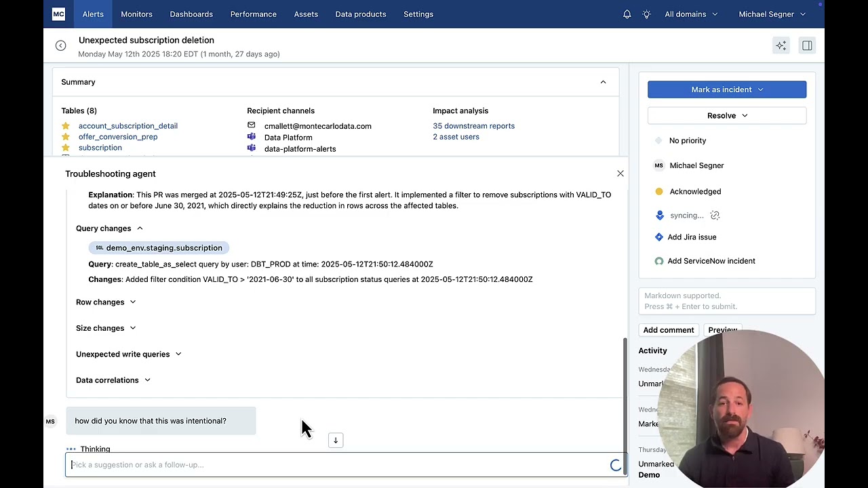Viewport: 868px width, 488px height.
Task: Click the Jira icon next to Add Jira issue
Action: (x=658, y=237)
